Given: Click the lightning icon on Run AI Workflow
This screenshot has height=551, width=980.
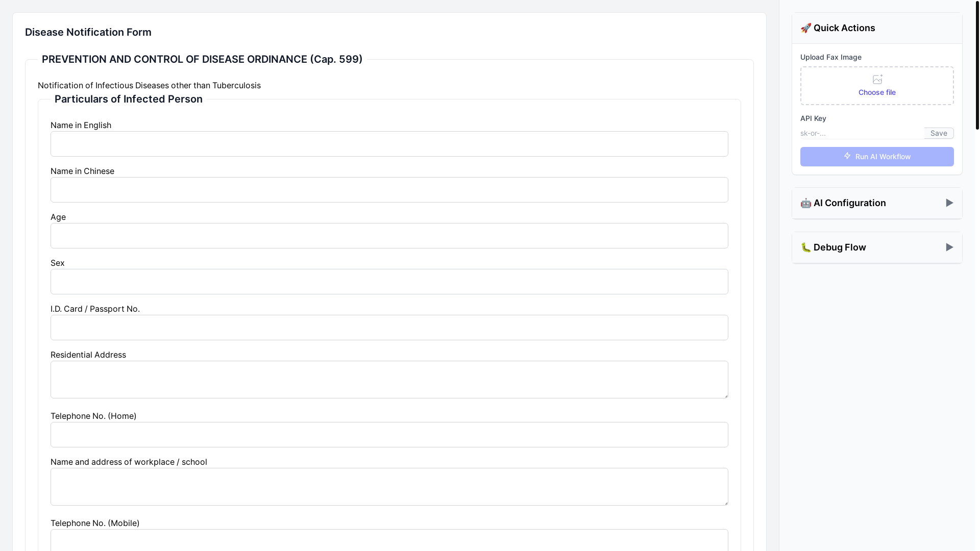Looking at the screenshot, I should pyautogui.click(x=847, y=156).
